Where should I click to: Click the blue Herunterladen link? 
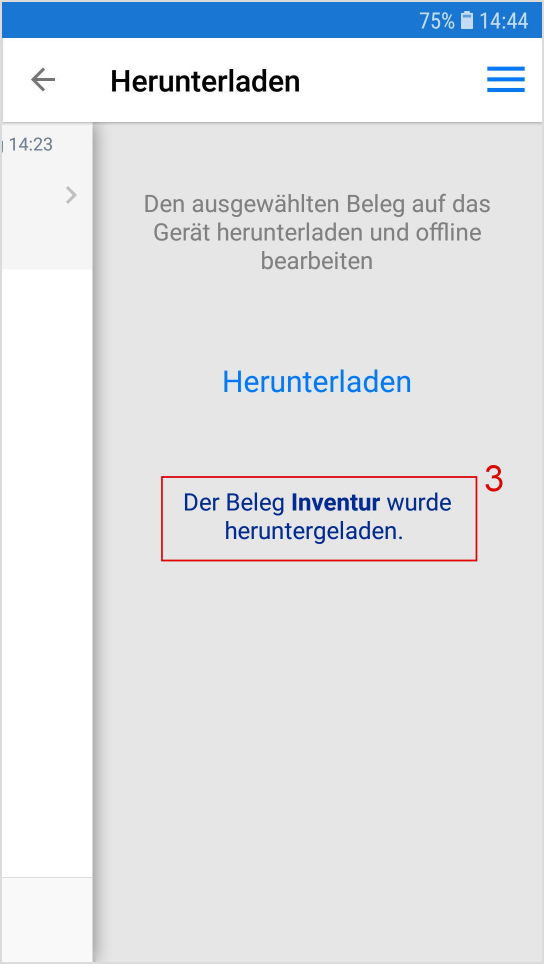pyautogui.click(x=317, y=382)
